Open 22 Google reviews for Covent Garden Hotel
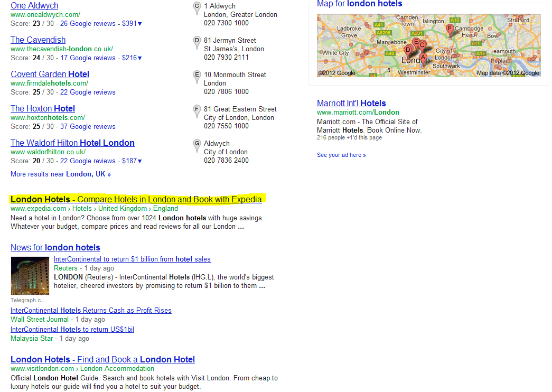The height and width of the screenshot is (392, 552). [x=88, y=92]
